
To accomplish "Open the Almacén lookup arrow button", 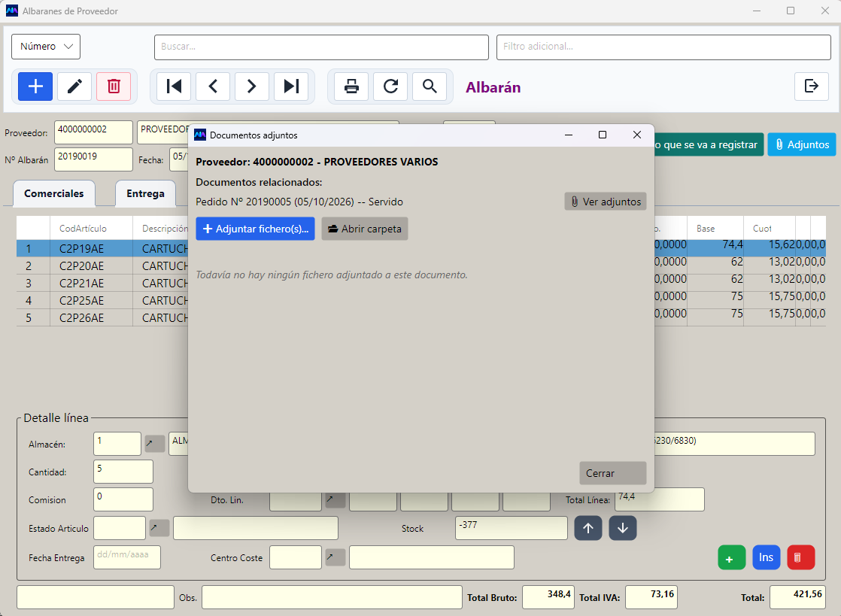I will pyautogui.click(x=155, y=443).
